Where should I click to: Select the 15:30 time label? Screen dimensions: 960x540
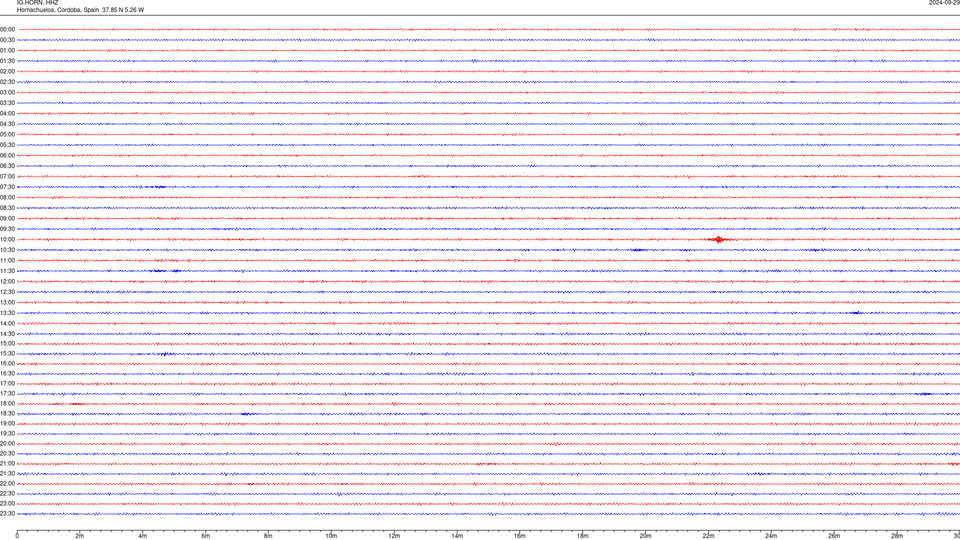pos(7,354)
